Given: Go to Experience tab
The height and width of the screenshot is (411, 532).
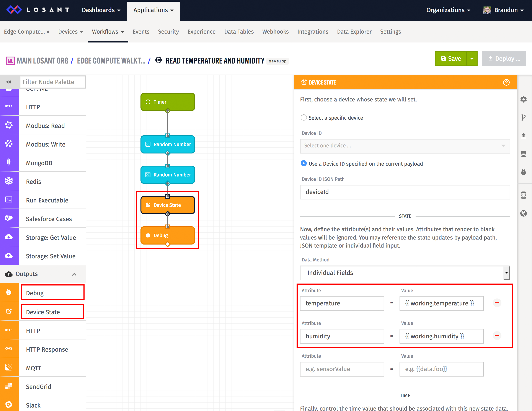Looking at the screenshot, I should (x=201, y=32).
